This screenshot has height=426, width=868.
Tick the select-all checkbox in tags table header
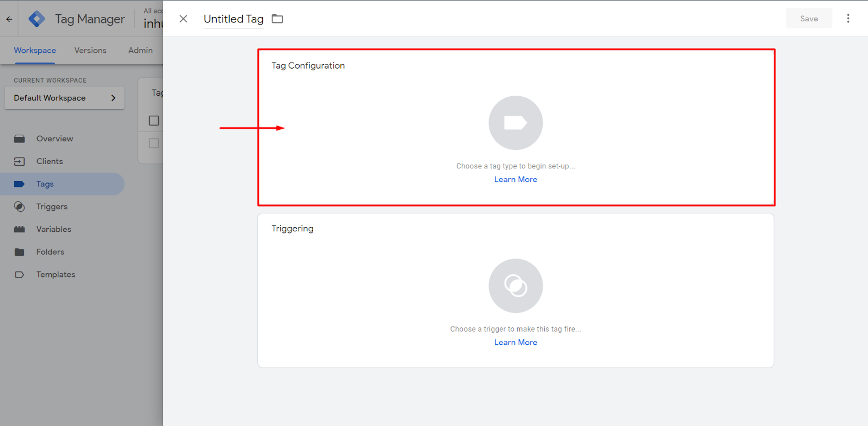(x=154, y=120)
